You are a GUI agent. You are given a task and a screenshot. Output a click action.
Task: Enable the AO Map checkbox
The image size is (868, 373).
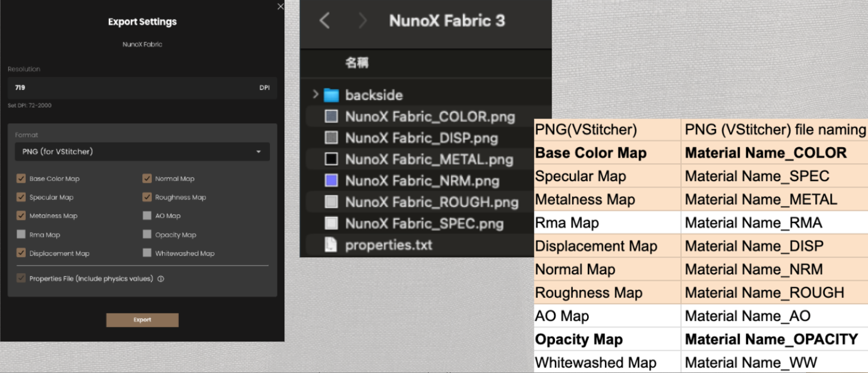pos(147,216)
